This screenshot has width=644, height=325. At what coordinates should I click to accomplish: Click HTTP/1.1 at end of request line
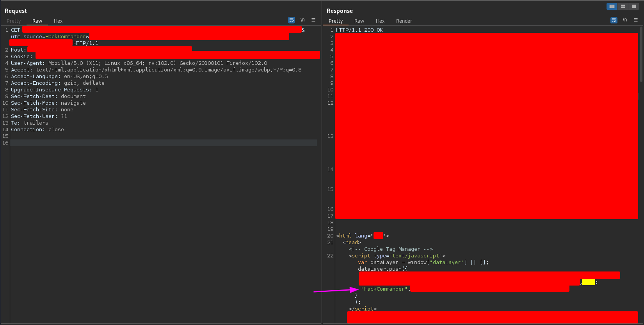[x=86, y=43]
